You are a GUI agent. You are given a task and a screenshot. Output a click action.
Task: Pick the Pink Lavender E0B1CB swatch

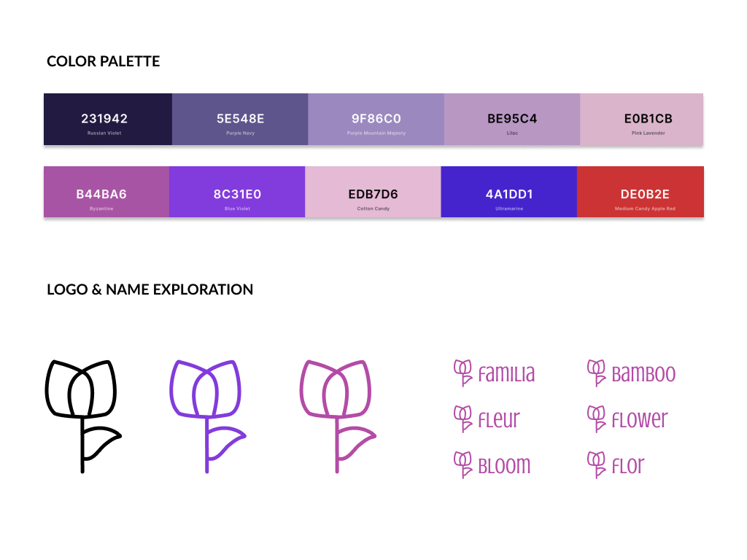642,120
